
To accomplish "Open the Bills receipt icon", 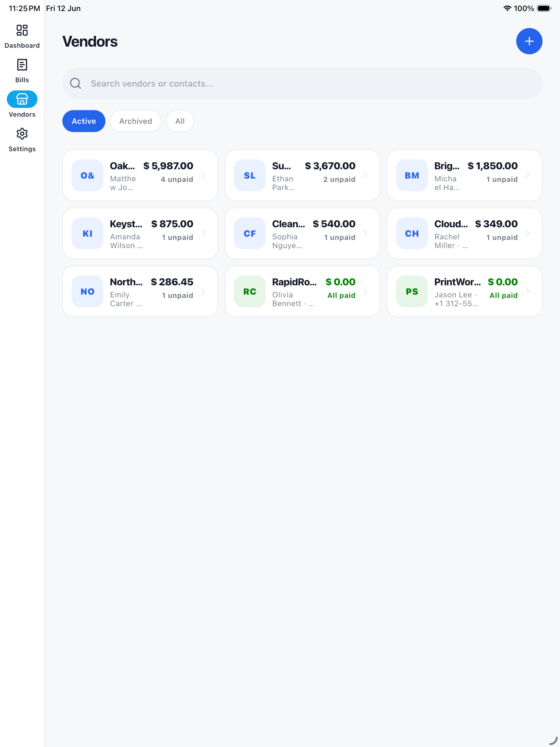I will (22, 65).
